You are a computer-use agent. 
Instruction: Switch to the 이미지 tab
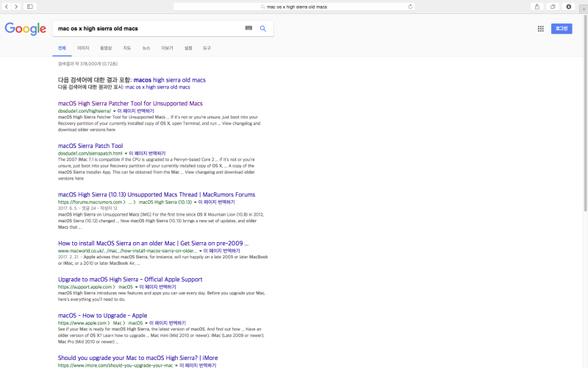[83, 48]
